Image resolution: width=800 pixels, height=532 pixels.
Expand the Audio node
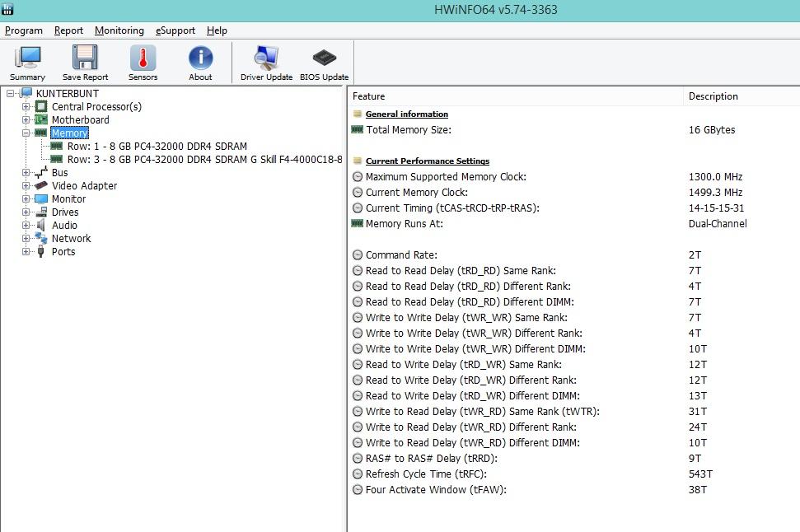[26, 225]
